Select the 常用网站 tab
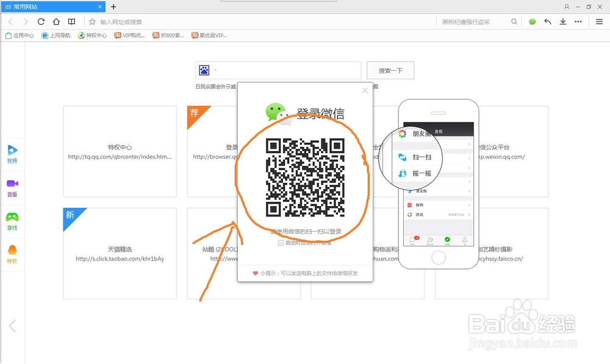The image size is (610, 364). click(x=52, y=7)
